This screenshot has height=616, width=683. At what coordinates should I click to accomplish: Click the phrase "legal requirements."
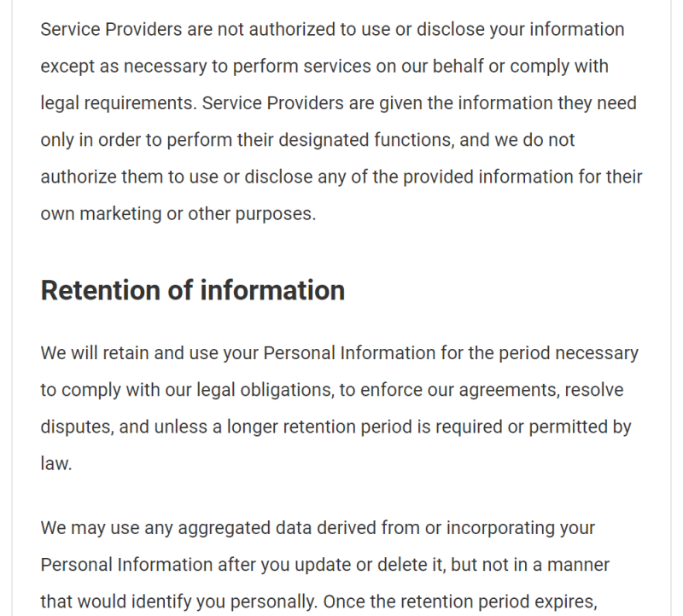tap(118, 103)
